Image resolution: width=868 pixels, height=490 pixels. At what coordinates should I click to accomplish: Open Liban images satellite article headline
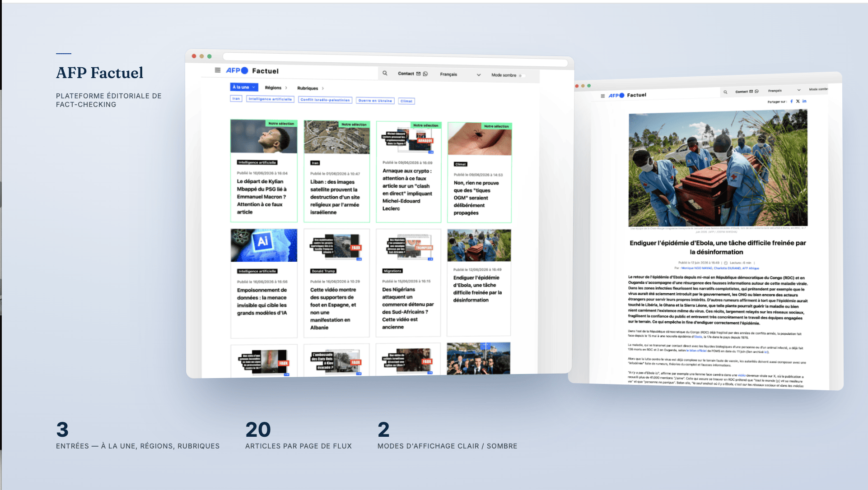(x=335, y=197)
